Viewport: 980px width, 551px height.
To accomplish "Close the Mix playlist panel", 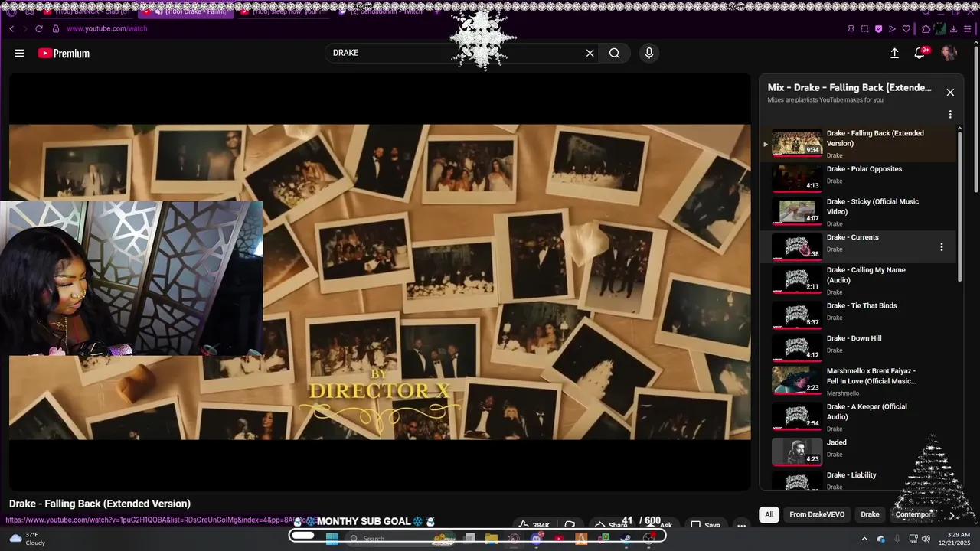I will tap(950, 93).
